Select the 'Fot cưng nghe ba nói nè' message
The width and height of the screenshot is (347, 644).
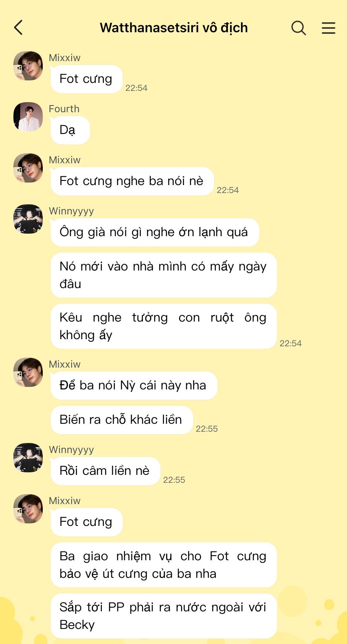click(132, 181)
